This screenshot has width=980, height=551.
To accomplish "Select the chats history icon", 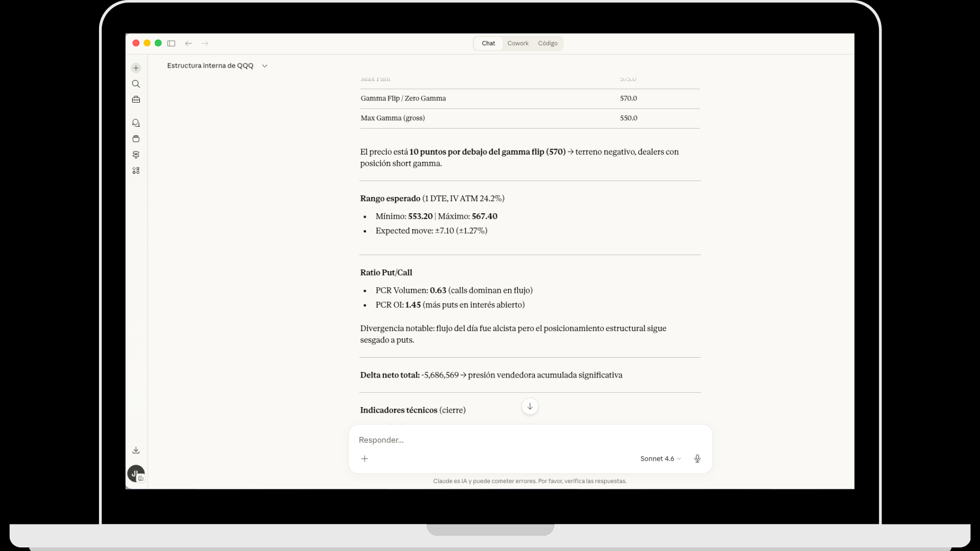I will [x=136, y=122].
